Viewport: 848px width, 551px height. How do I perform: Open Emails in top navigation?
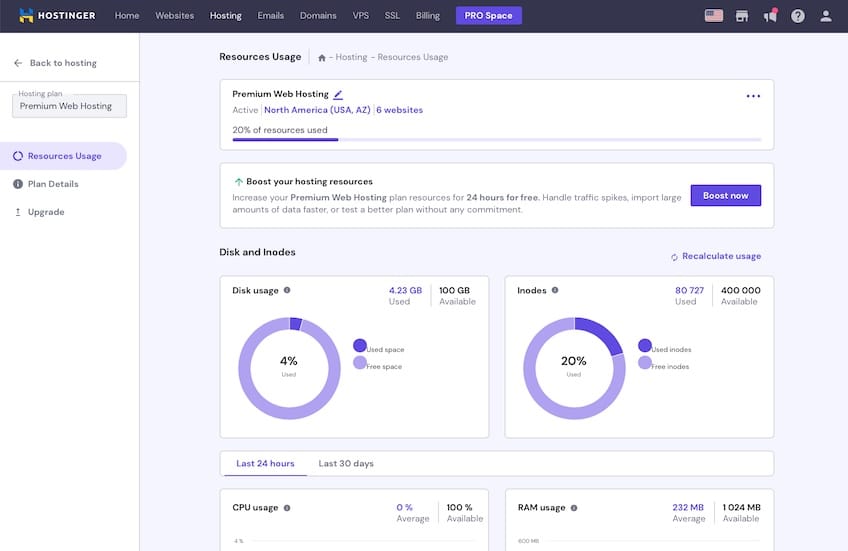click(x=270, y=16)
